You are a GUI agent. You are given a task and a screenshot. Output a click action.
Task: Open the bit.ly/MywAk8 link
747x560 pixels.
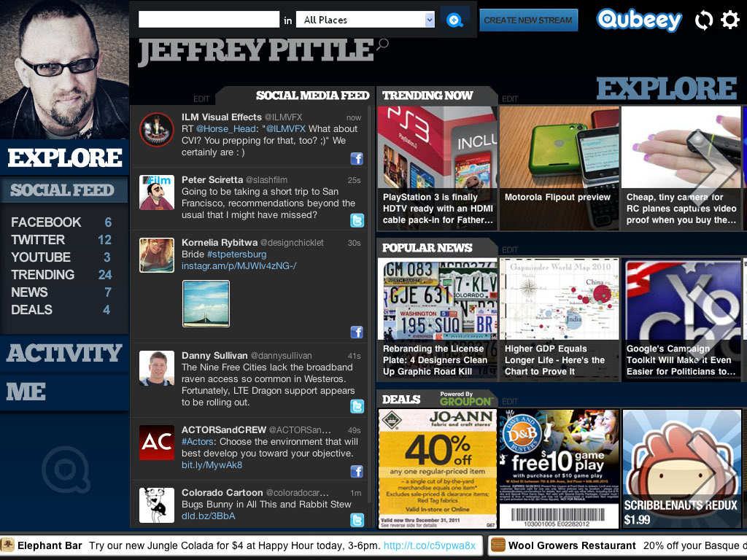pos(212,464)
